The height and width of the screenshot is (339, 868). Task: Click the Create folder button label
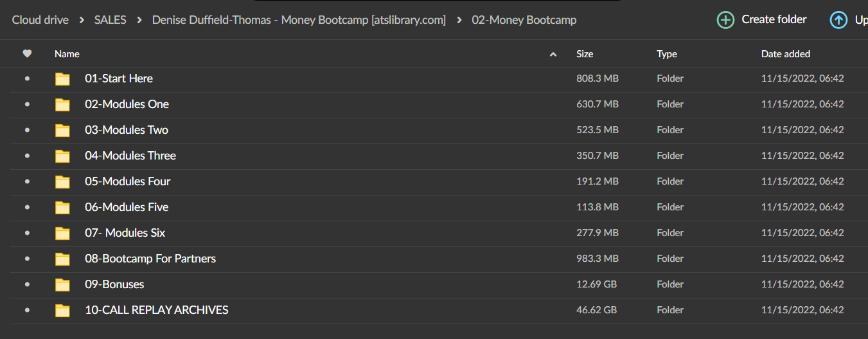click(x=774, y=19)
